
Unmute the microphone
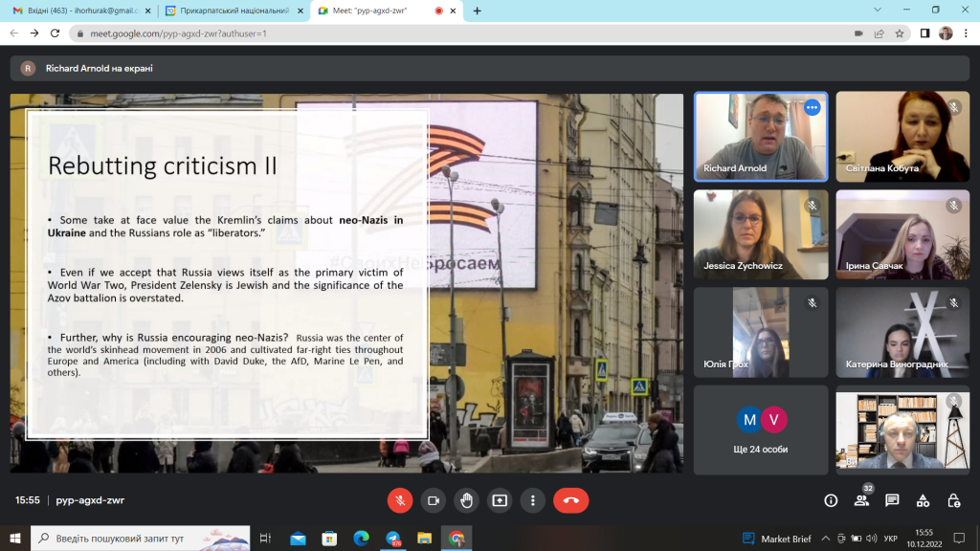point(400,500)
